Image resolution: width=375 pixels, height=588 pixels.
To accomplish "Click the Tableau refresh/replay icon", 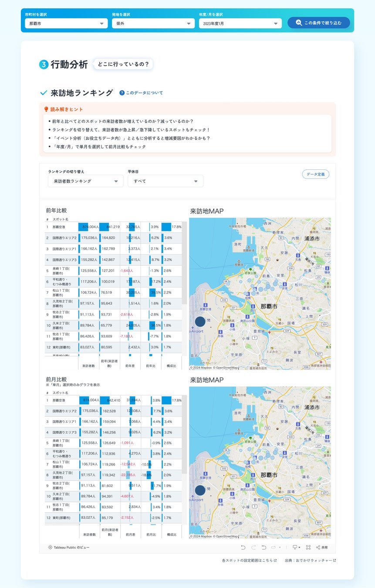I will [x=274, y=547].
